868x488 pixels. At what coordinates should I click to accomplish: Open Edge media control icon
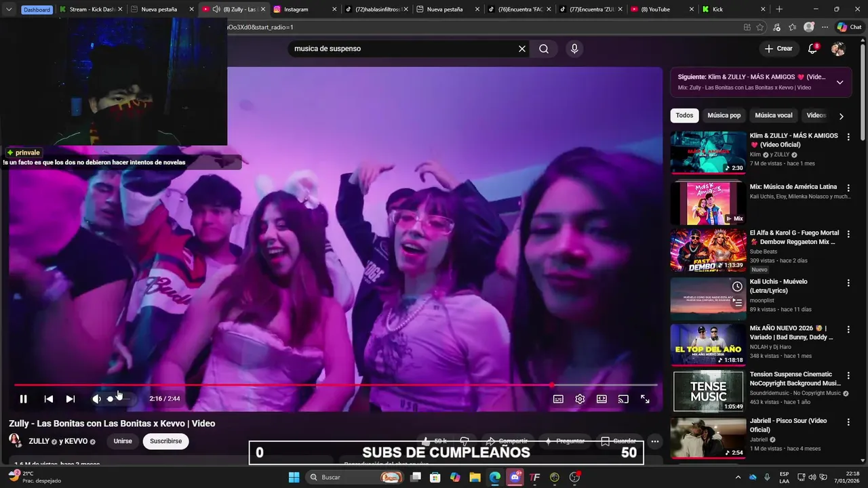776,27
